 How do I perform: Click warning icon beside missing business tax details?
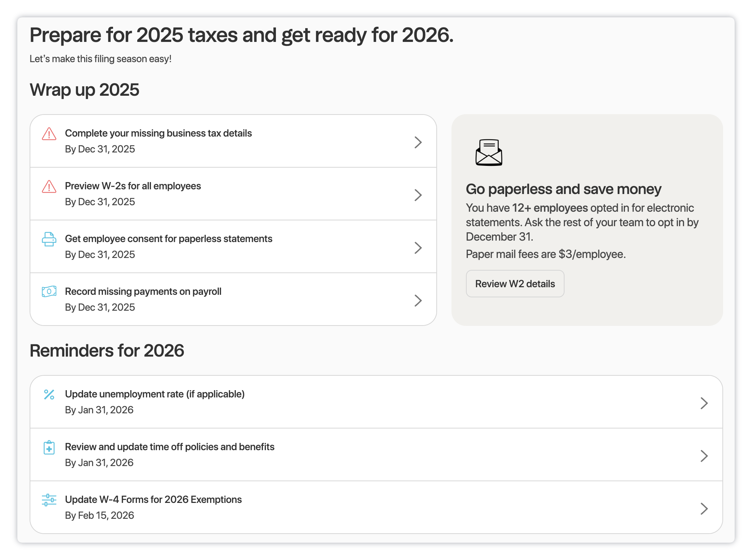click(49, 134)
